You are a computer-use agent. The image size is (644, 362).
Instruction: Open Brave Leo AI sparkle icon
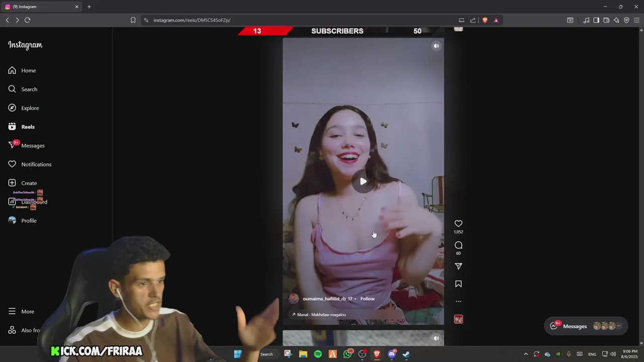[616, 20]
